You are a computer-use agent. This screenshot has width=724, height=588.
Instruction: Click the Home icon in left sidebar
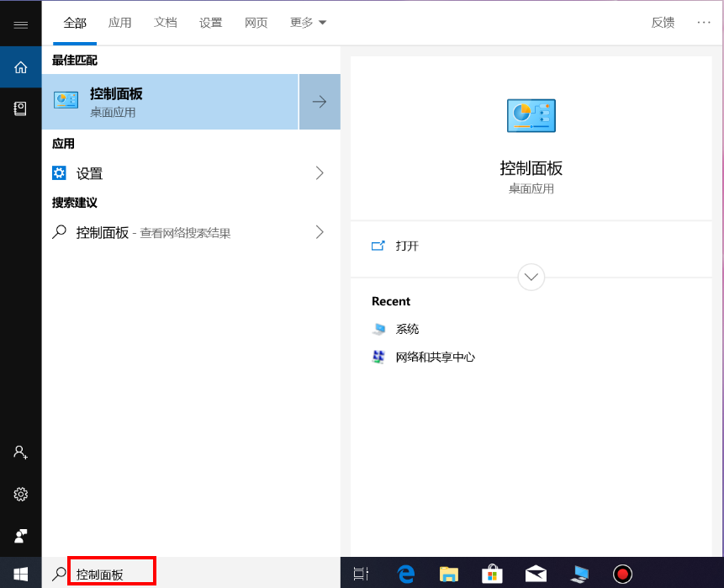tap(20, 66)
